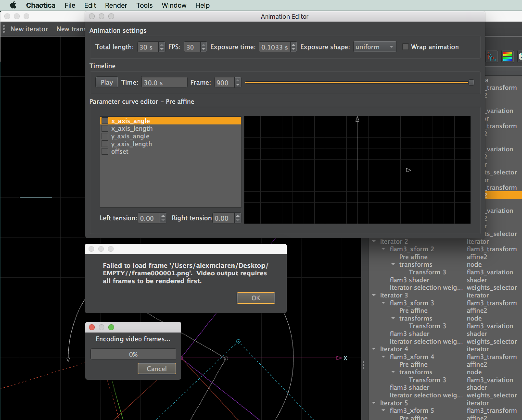The image size is (522, 420).
Task: Open the Apple menu
Action: pyautogui.click(x=13, y=5)
